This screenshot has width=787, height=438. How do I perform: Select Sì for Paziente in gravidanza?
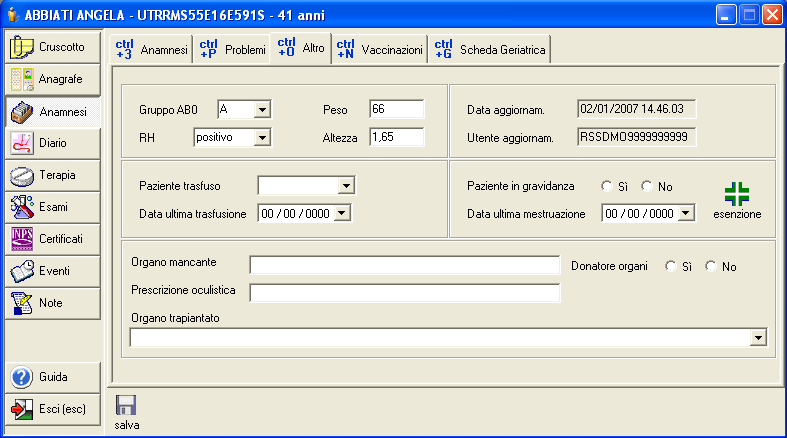coord(607,186)
